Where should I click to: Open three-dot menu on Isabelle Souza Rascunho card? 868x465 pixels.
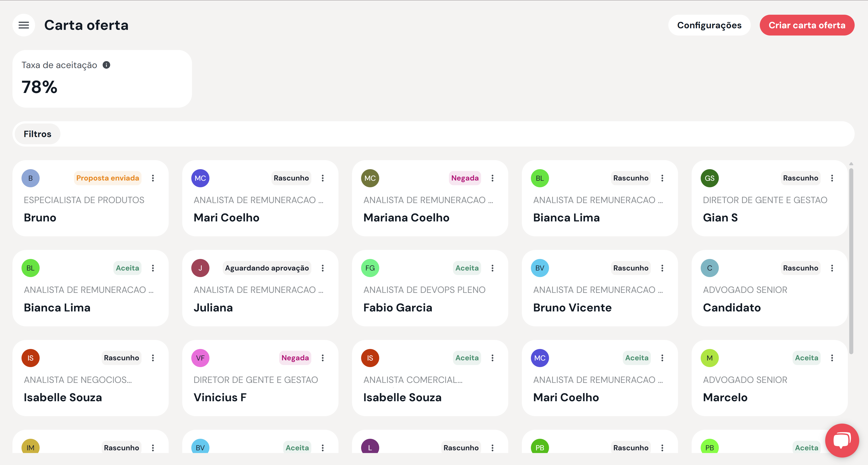coord(153,358)
